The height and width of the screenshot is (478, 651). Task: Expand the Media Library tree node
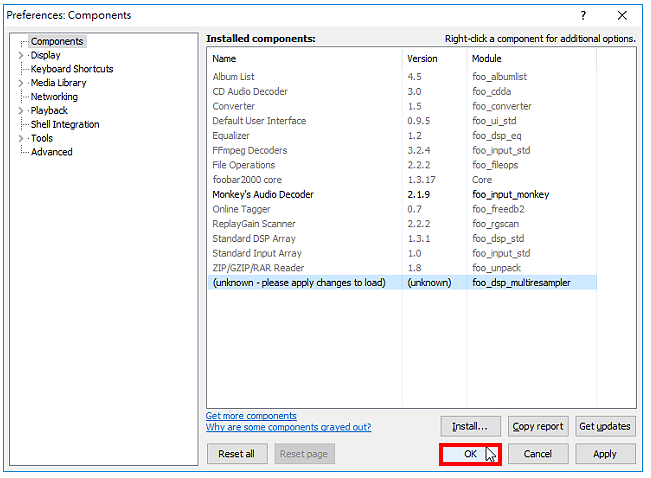click(21, 83)
